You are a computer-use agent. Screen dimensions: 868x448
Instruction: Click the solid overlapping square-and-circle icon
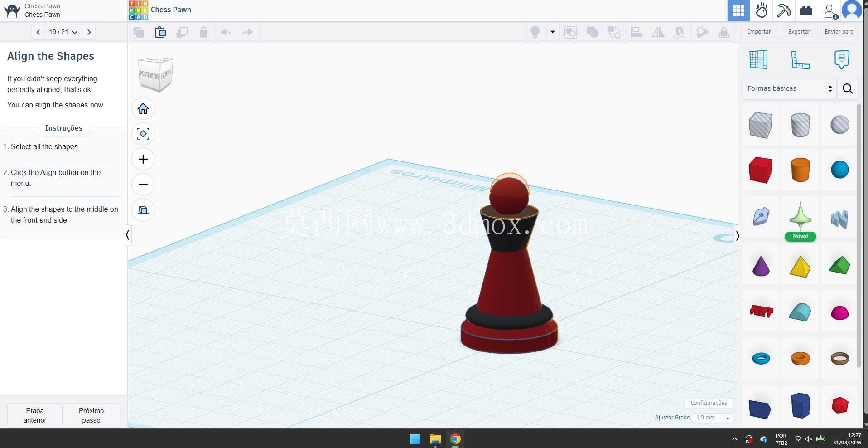(593, 32)
